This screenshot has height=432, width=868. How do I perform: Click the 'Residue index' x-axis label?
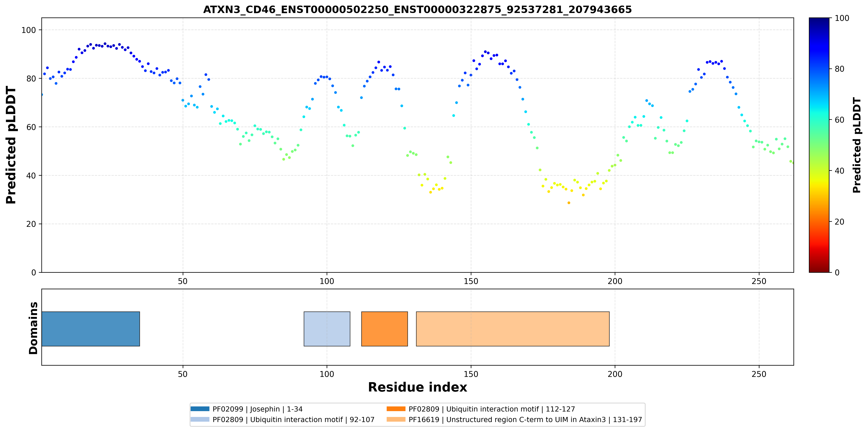tap(418, 387)
